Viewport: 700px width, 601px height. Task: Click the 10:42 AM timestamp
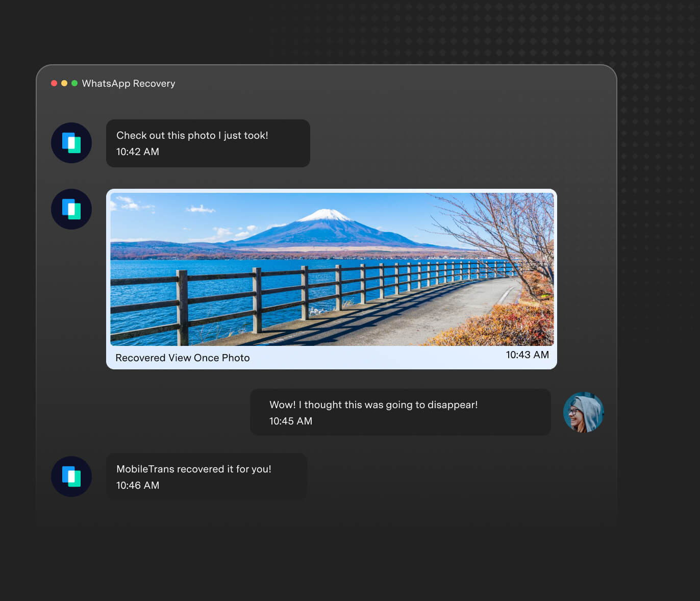coord(138,152)
